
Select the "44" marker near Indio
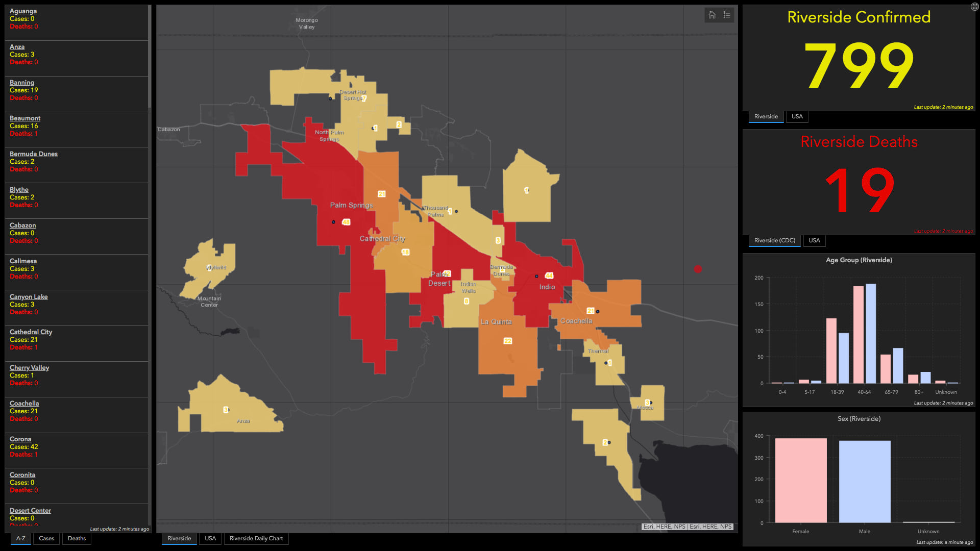549,275
